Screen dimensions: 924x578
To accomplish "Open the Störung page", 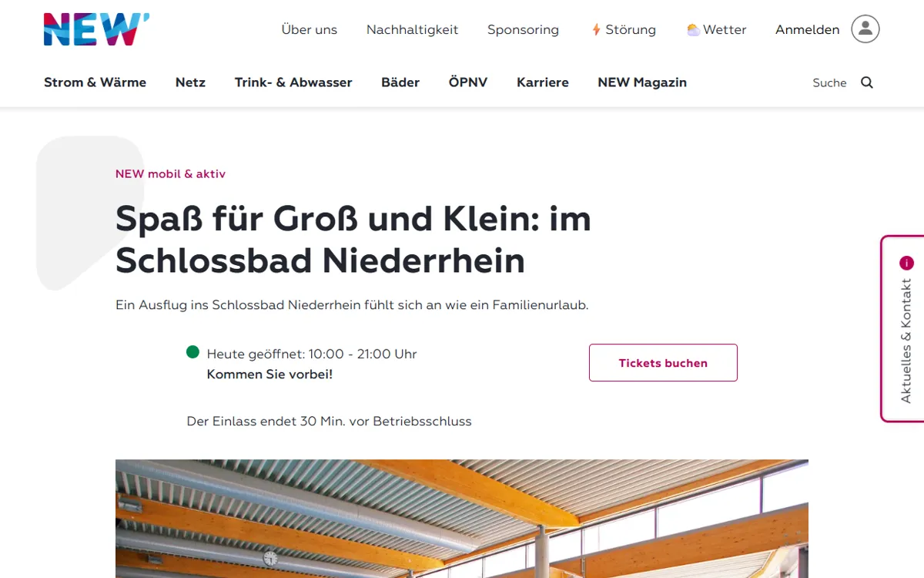I will 624,29.
